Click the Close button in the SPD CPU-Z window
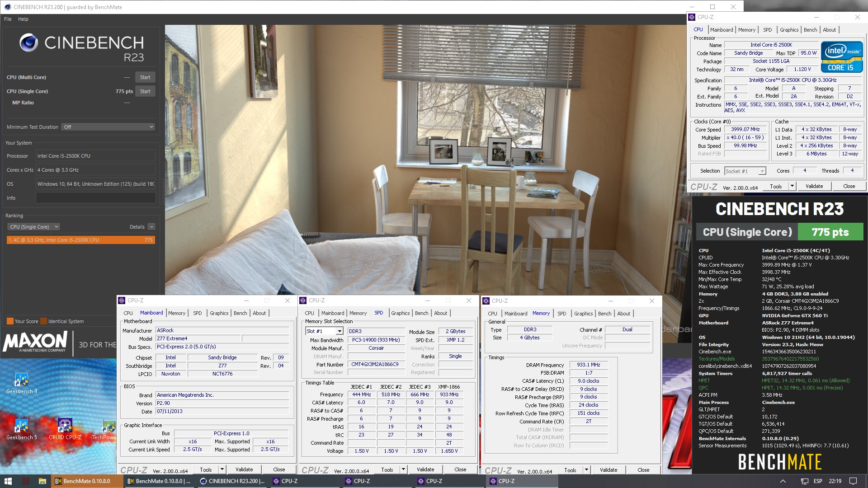 click(460, 469)
